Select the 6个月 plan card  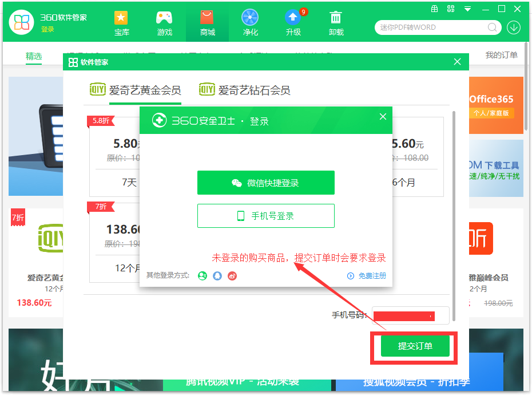[418, 157]
